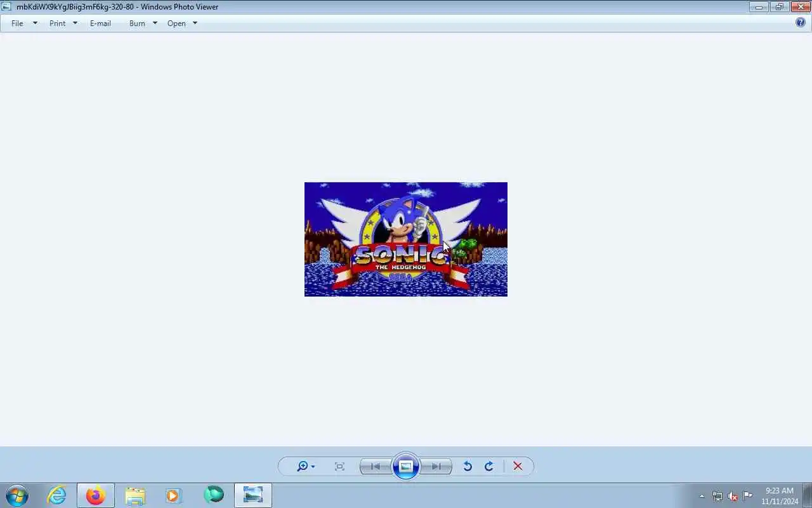The width and height of the screenshot is (812, 508).
Task: Minimize the Photo Viewer window
Action: click(759, 7)
